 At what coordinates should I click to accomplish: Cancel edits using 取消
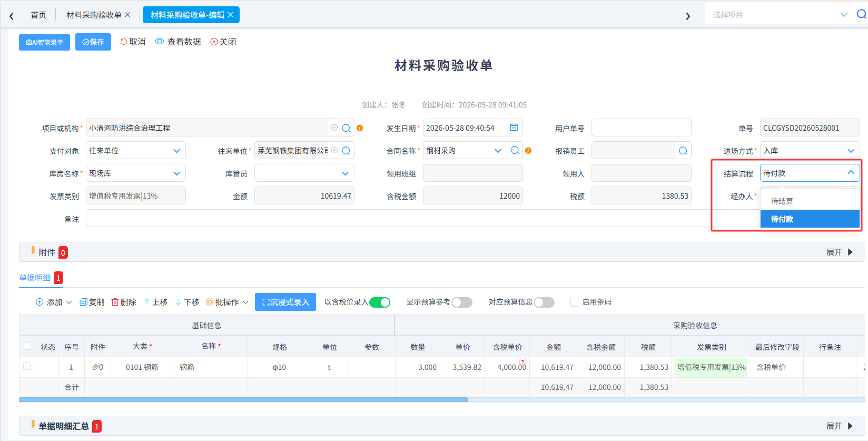tap(133, 42)
